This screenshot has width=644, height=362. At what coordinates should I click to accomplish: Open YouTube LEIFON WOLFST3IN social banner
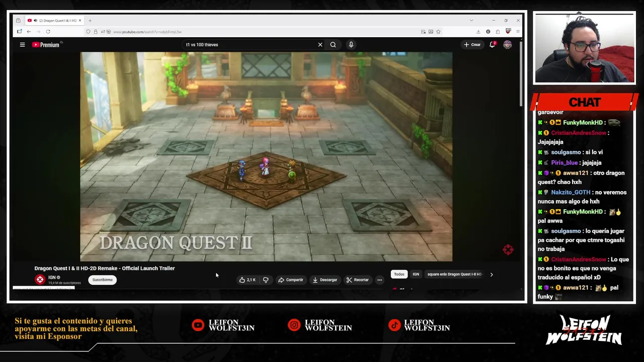pos(223,325)
